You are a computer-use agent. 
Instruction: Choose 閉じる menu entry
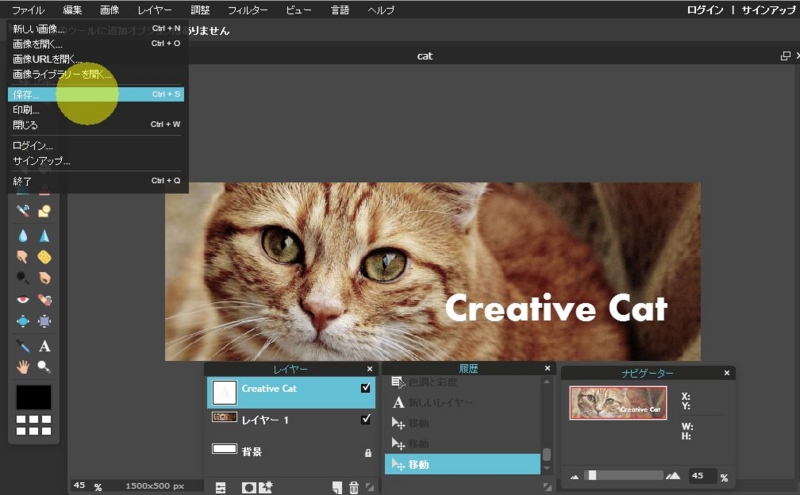pyautogui.click(x=96, y=125)
